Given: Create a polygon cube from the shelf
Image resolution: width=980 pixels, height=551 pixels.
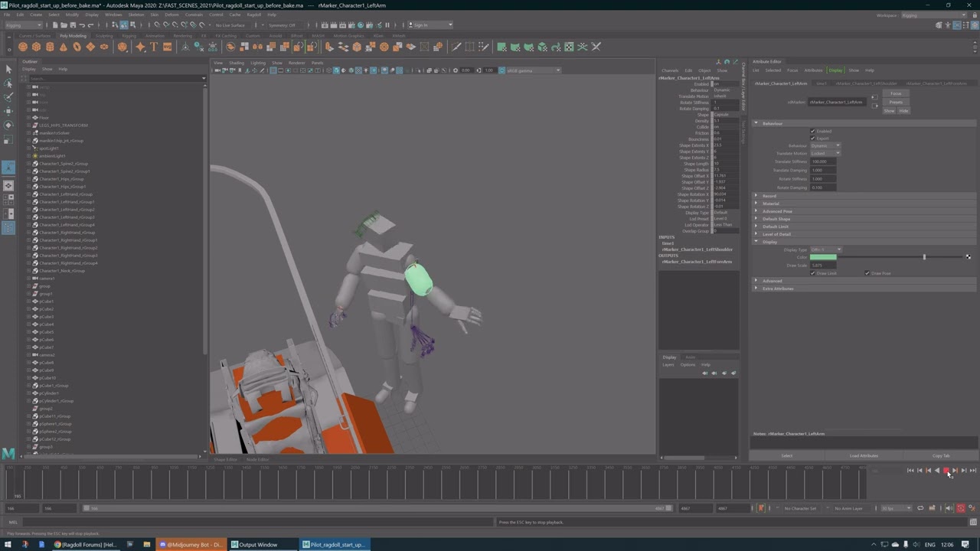Looking at the screenshot, I should click(36, 47).
